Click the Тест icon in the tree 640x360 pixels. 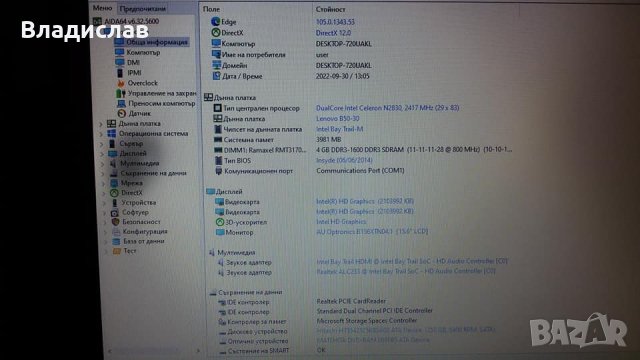[x=117, y=251]
